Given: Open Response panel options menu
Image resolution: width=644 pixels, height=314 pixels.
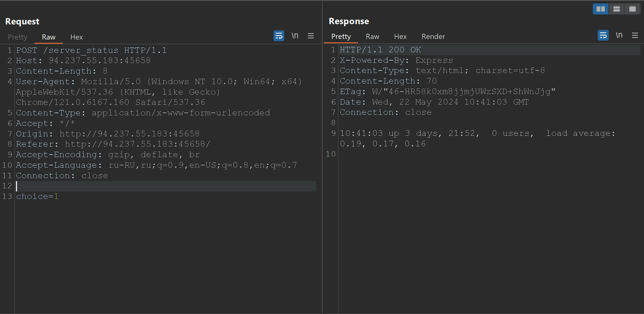Looking at the screenshot, I should [635, 35].
